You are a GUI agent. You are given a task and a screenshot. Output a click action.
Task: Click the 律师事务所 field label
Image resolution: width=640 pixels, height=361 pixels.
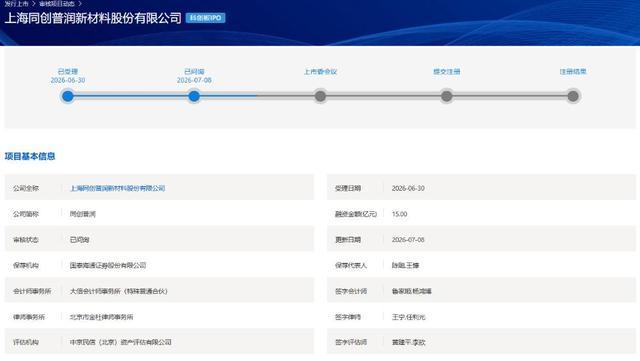click(x=29, y=317)
